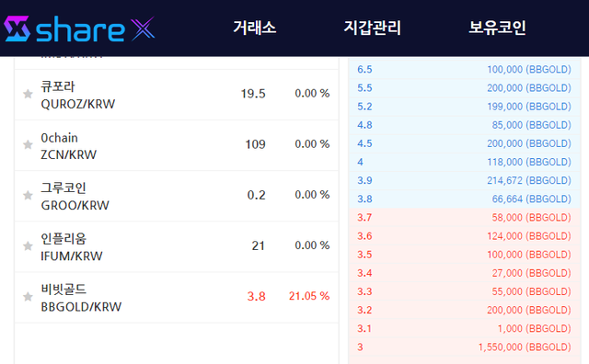Click the GROO price 0.2
Viewport: 589px width, 364px height.
(x=256, y=195)
